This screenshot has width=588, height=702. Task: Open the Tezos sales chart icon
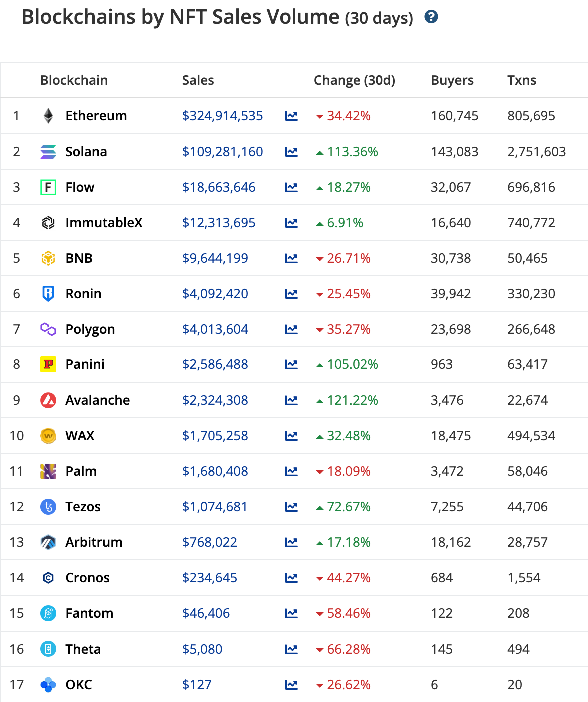coord(292,507)
